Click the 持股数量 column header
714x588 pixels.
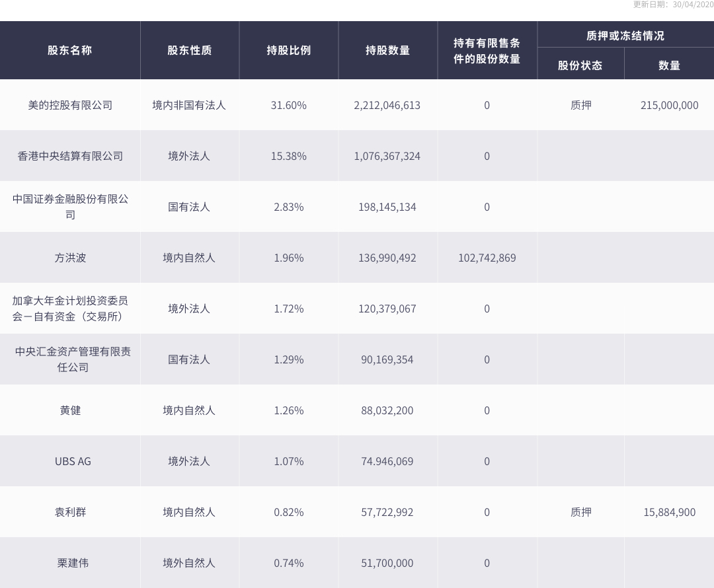pos(387,50)
